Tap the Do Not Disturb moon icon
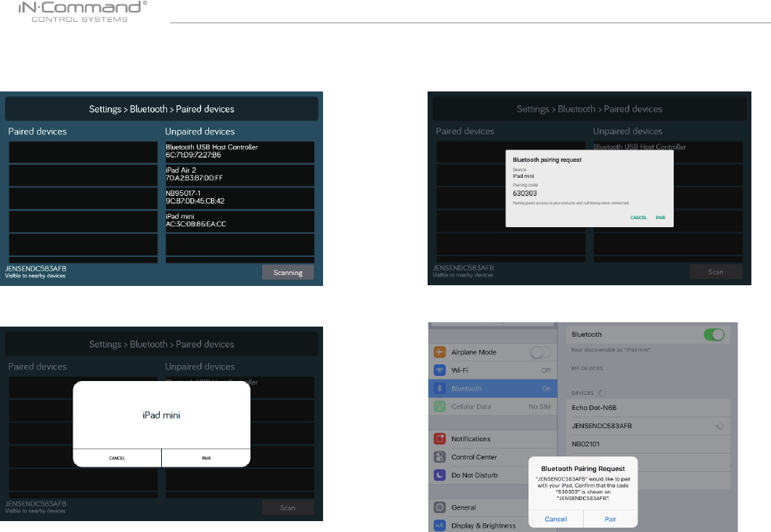The width and height of the screenshot is (771, 532). click(440, 475)
